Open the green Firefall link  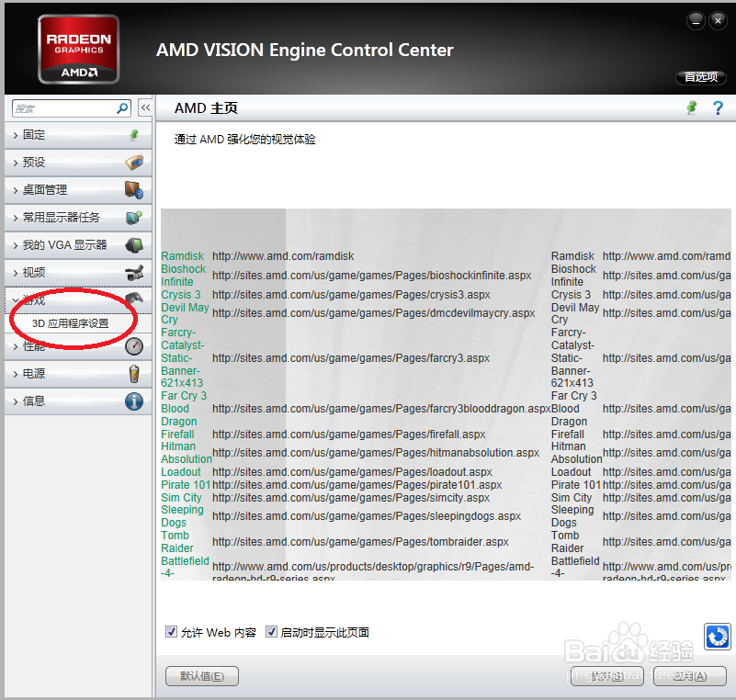(x=177, y=435)
